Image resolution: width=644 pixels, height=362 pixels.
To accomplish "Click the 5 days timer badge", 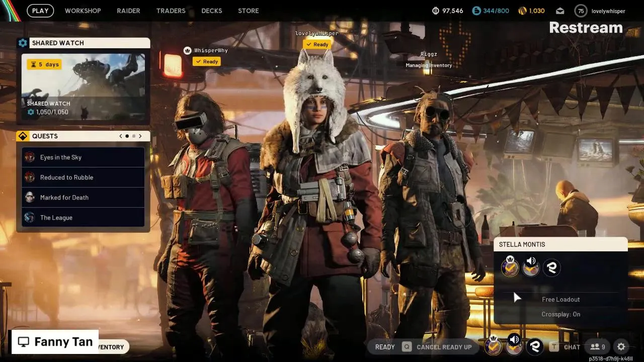I will (x=44, y=64).
